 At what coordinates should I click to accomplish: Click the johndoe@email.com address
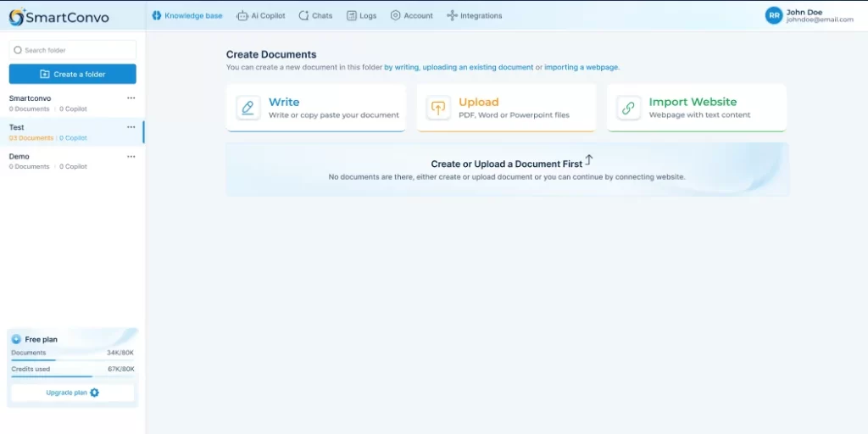click(x=820, y=20)
